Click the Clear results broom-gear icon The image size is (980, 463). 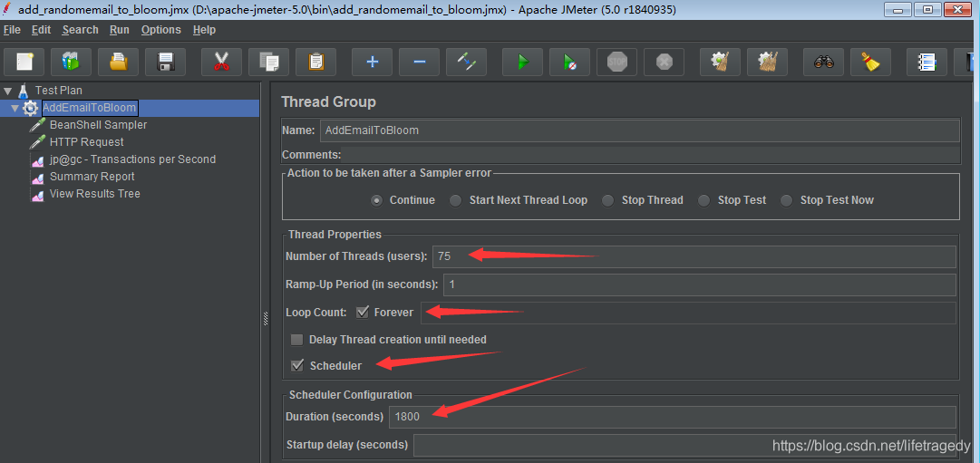[720, 62]
